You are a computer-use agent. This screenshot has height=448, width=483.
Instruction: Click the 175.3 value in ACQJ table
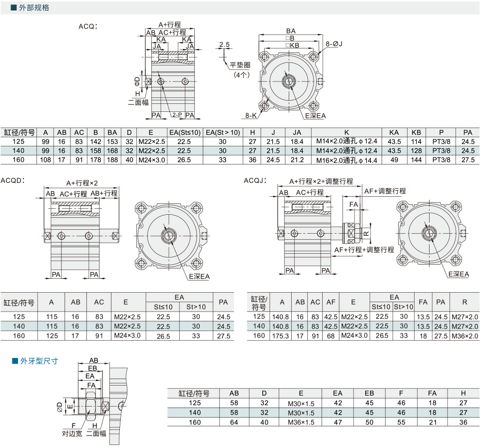[280, 336]
